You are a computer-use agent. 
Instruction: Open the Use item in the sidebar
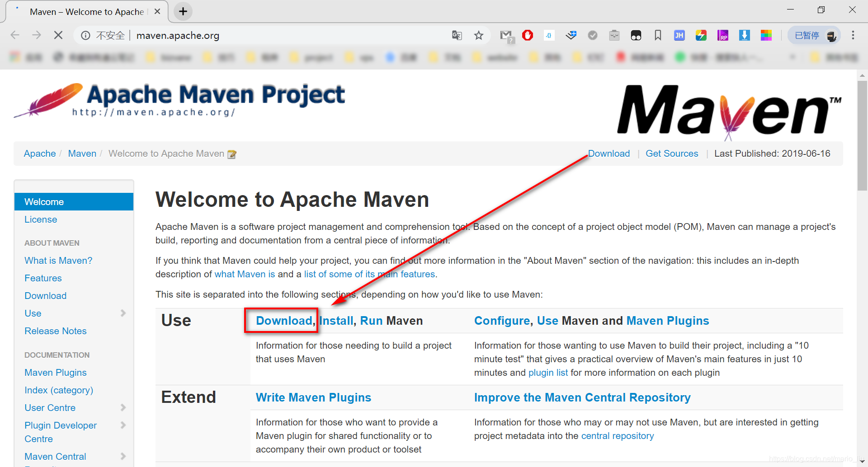point(33,313)
